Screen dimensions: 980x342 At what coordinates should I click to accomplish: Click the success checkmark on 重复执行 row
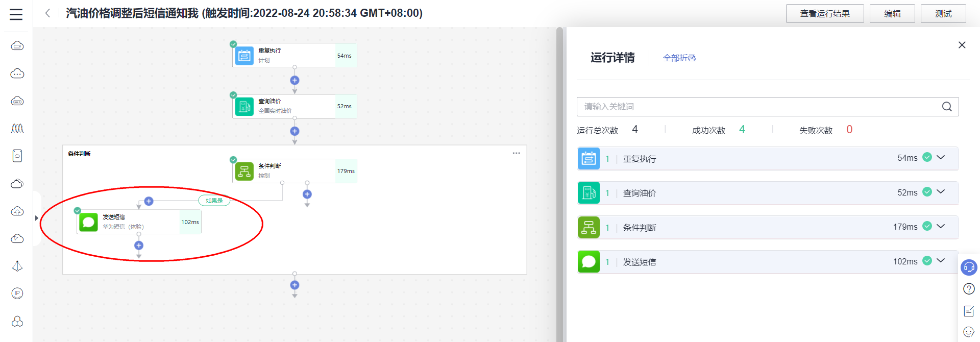click(x=927, y=157)
